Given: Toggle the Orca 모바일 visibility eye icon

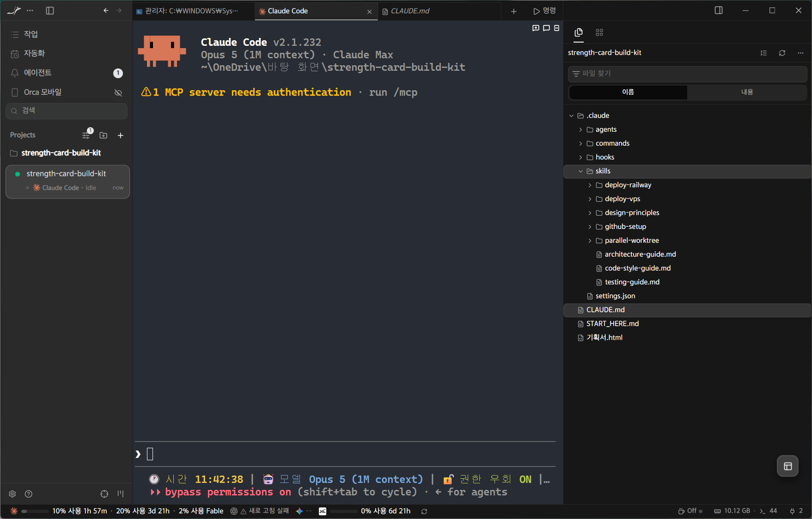Looking at the screenshot, I should pos(118,93).
